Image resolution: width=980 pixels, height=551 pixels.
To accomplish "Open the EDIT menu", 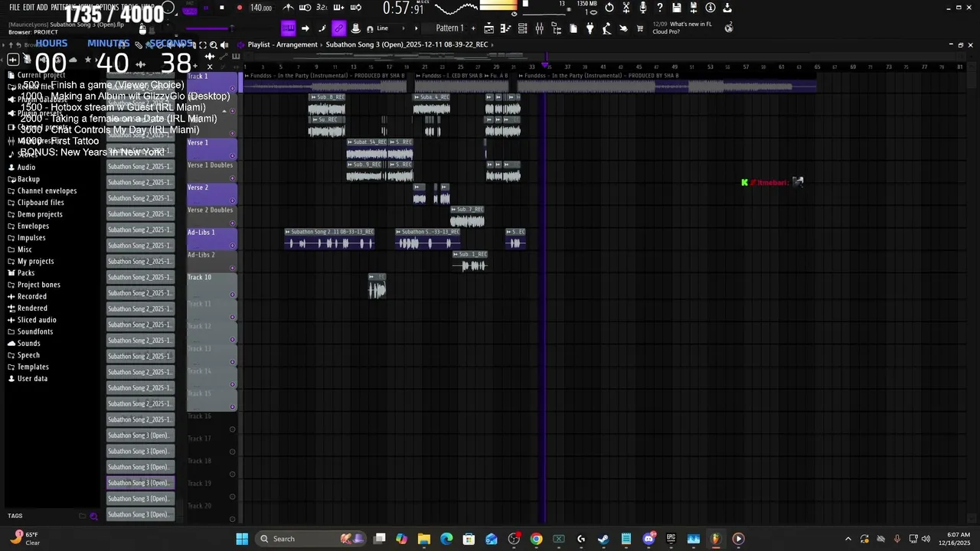I will (29, 8).
